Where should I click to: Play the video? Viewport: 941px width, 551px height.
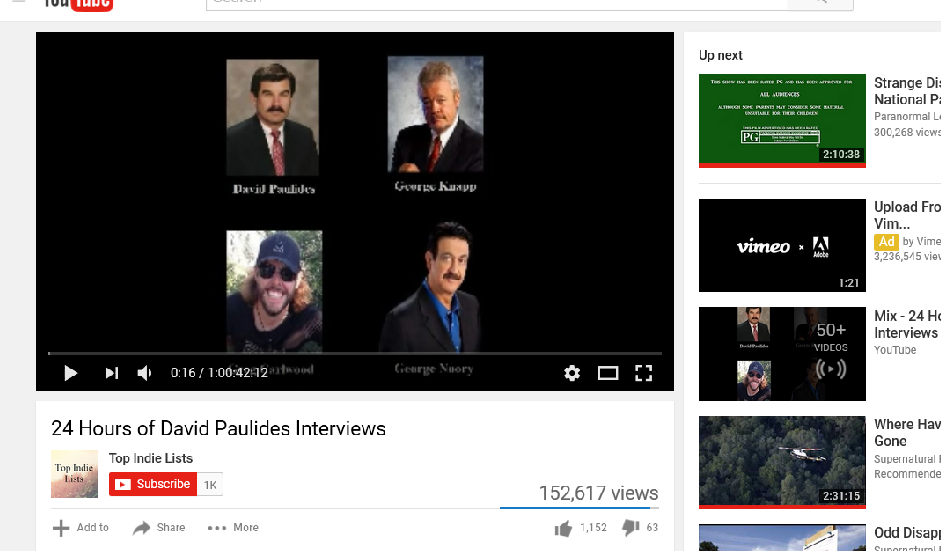click(x=70, y=373)
